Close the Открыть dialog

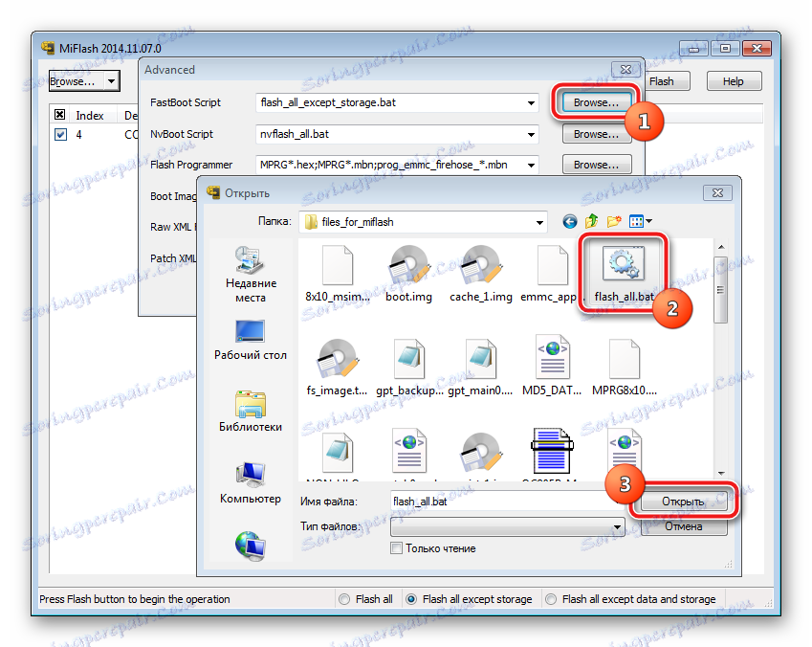pos(717,193)
